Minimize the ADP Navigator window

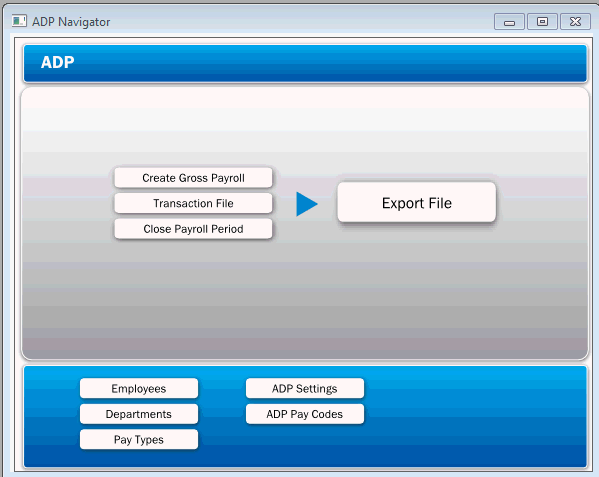click(509, 22)
